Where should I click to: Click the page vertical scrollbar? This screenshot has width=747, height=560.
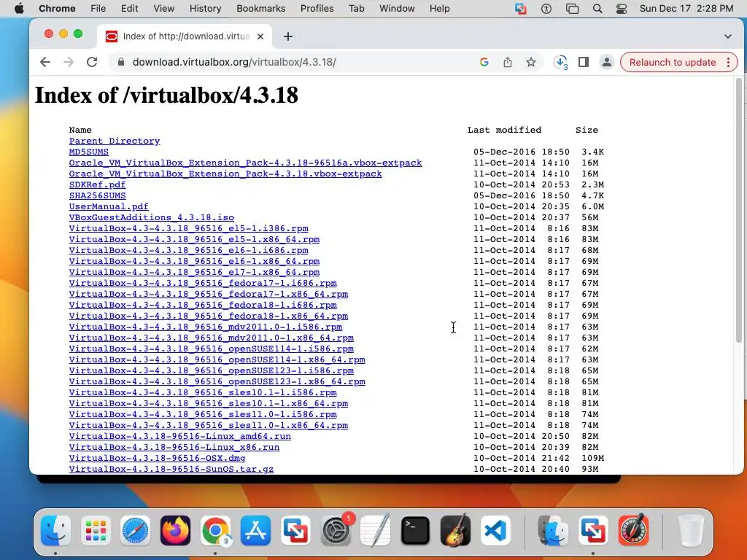coord(739,209)
